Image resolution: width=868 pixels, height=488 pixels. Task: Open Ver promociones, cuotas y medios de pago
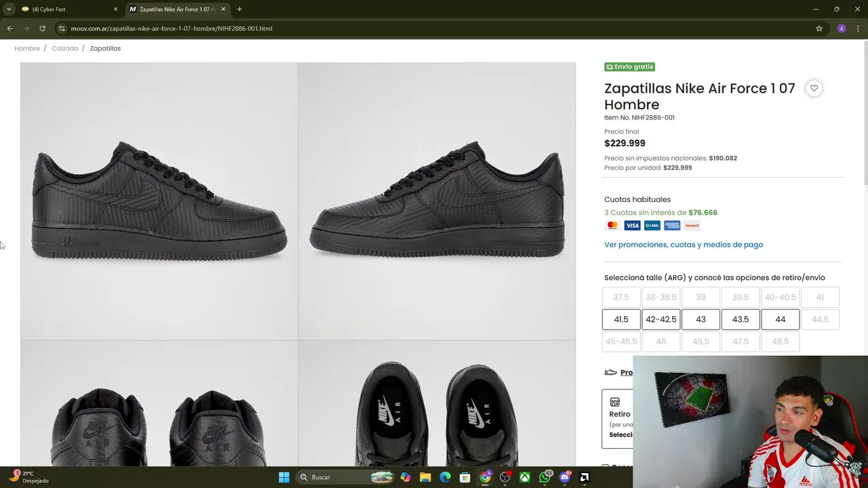pos(684,245)
